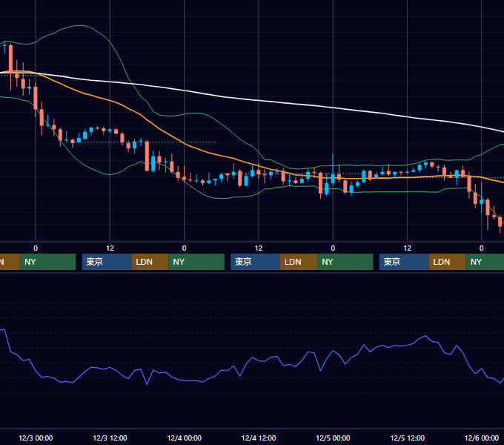
Task: Click the 12/4 00:00 date label
Action: point(184,438)
